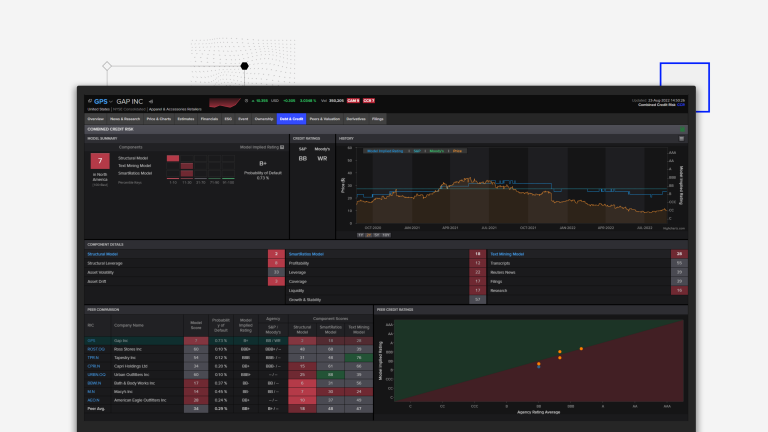Toggle the Price series in chart legend
Viewport: 768px width, 432px height.
[456, 151]
